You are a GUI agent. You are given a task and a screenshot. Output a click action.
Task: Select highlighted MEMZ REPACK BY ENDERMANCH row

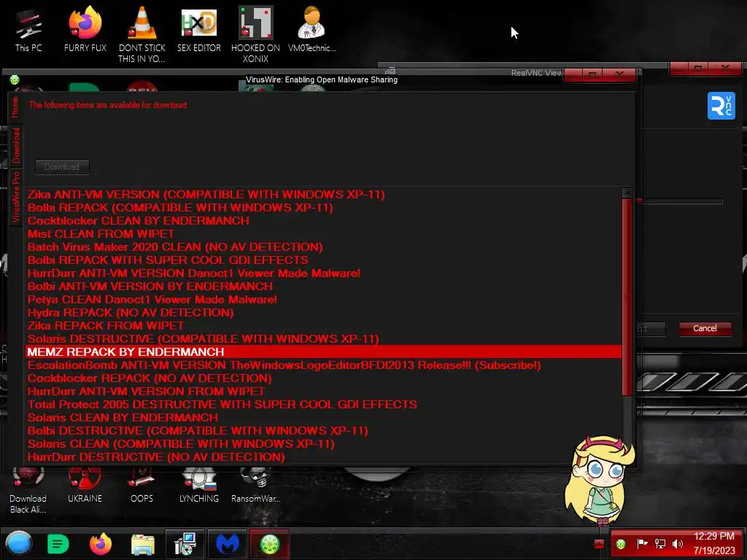323,352
